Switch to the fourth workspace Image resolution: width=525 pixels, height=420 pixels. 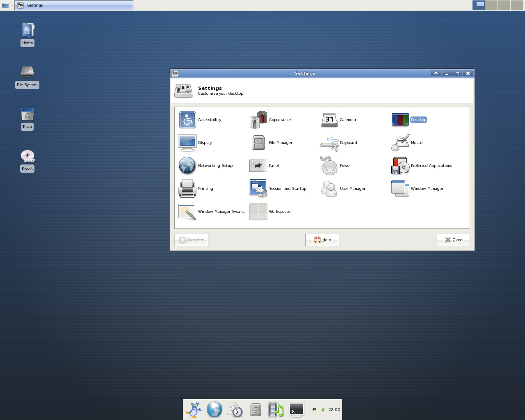(517, 5)
